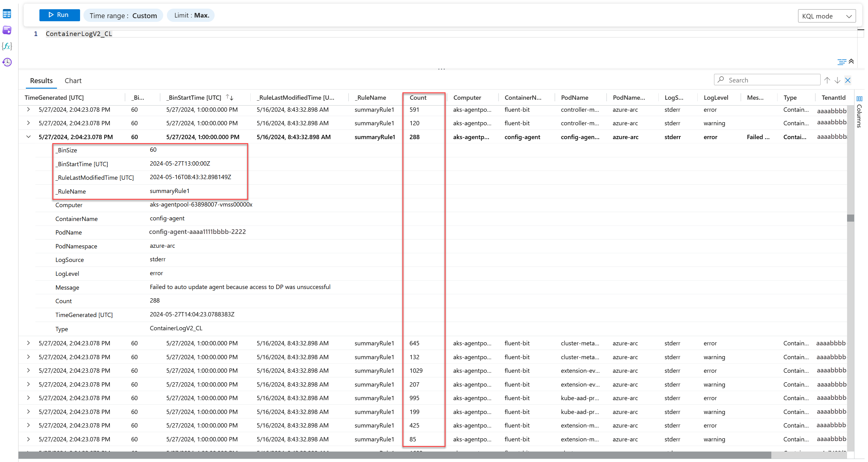Click the _RuleLastModifiedTime column header

click(x=295, y=98)
